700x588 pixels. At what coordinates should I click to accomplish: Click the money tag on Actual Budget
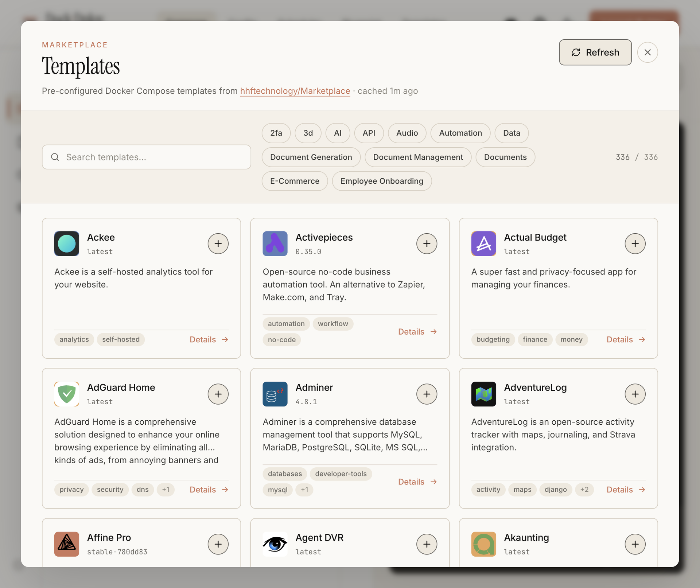pos(571,339)
